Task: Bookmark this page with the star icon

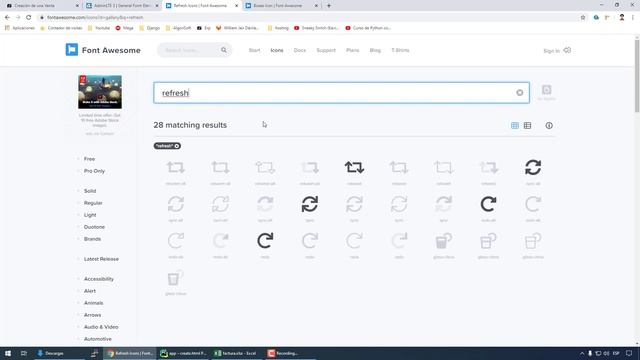Action: [x=583, y=17]
